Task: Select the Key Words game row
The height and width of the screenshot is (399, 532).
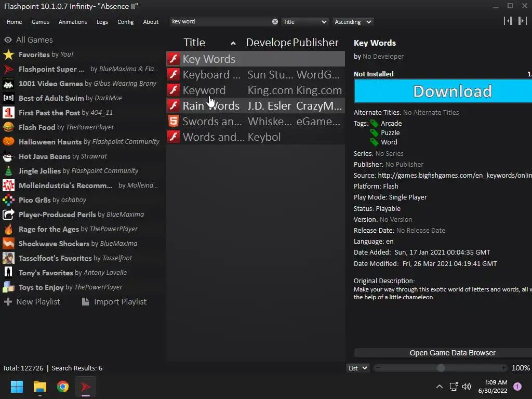Action: coord(256,59)
